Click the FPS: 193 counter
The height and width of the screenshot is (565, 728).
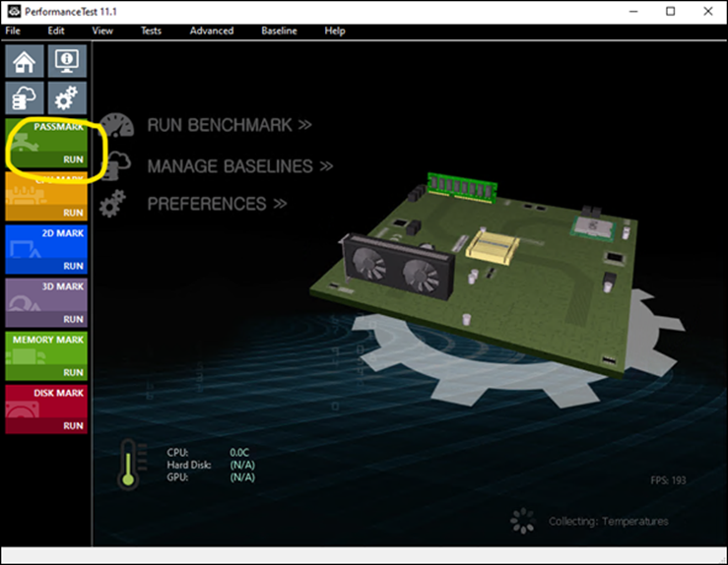[668, 480]
